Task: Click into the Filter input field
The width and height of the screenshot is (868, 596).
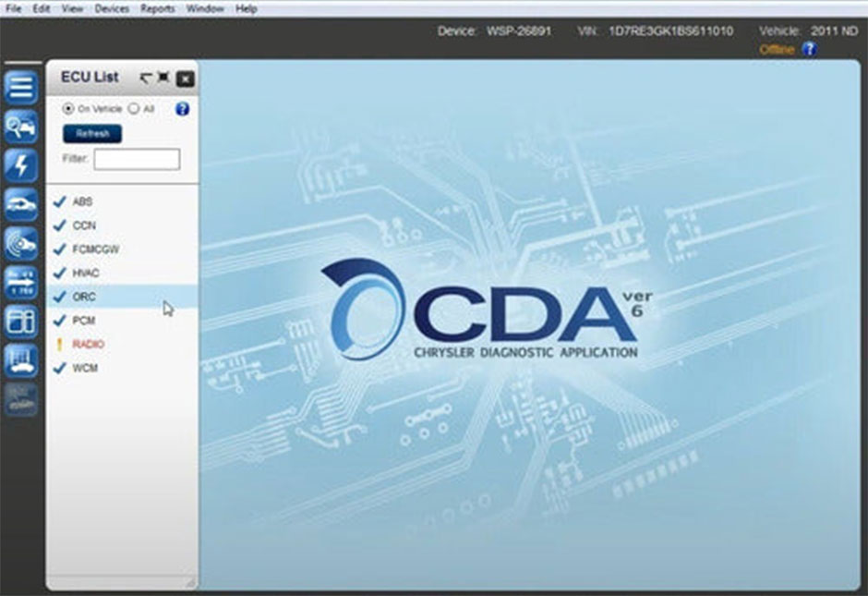Action: pos(137,159)
